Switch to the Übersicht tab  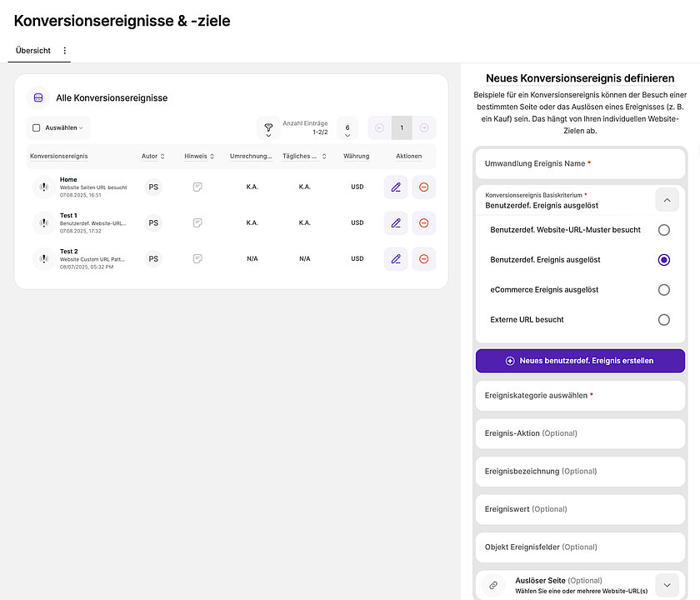[x=32, y=50]
